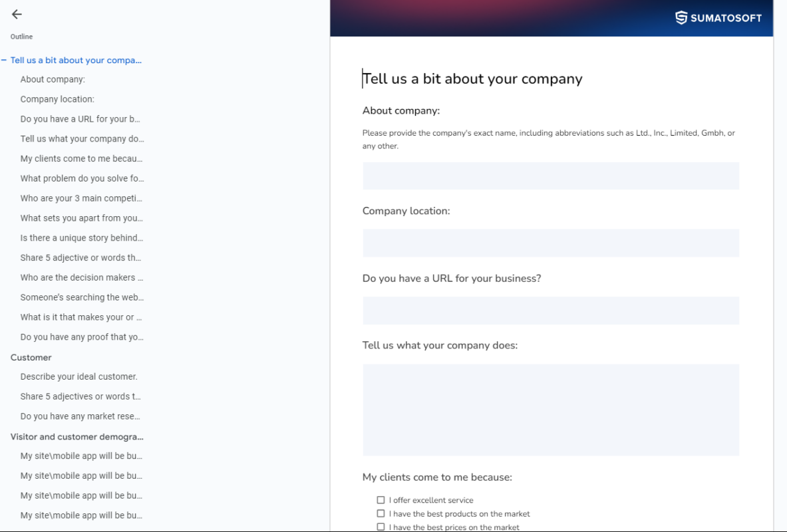Viewport: 787px width, 532px height.
Task: Open "Is there a unique story behind..." outline entry
Action: (x=81, y=237)
